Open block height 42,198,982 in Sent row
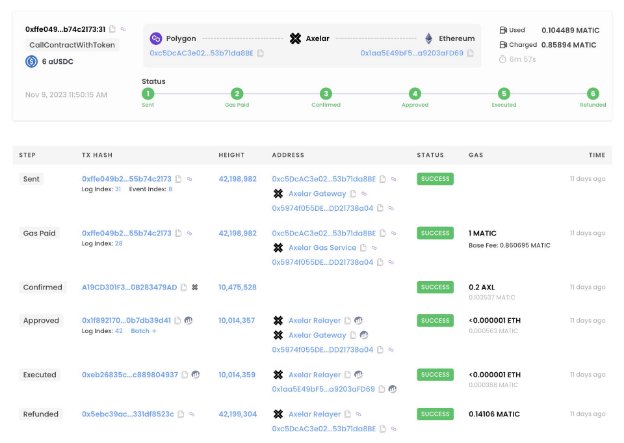 pyautogui.click(x=237, y=178)
